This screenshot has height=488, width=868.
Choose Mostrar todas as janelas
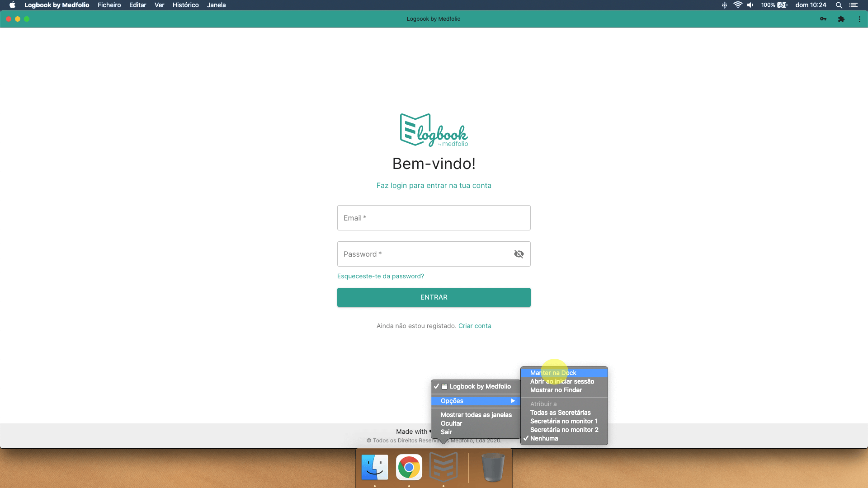[476, 415]
